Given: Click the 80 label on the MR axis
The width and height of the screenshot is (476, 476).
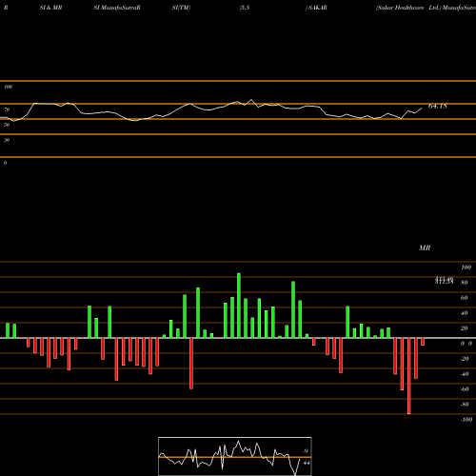Looking at the screenshot, I should pyautogui.click(x=465, y=283).
